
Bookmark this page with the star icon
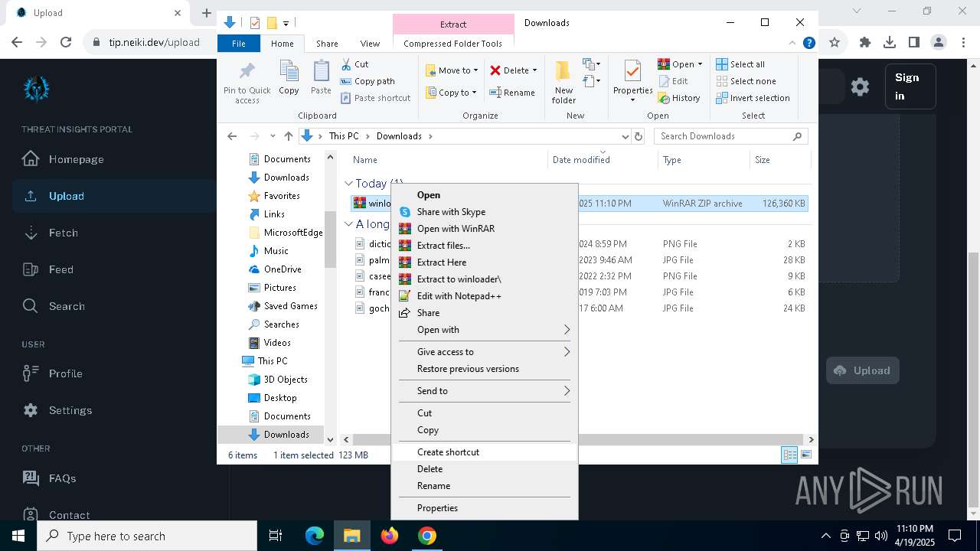pos(835,42)
